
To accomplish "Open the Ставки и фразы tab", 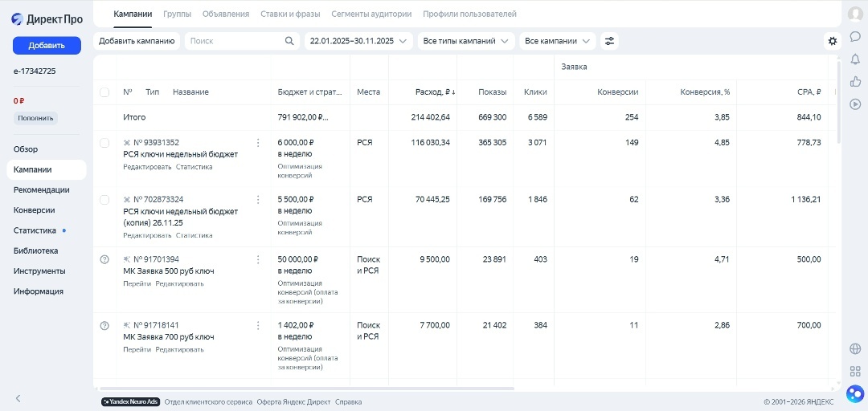I will 290,14.
